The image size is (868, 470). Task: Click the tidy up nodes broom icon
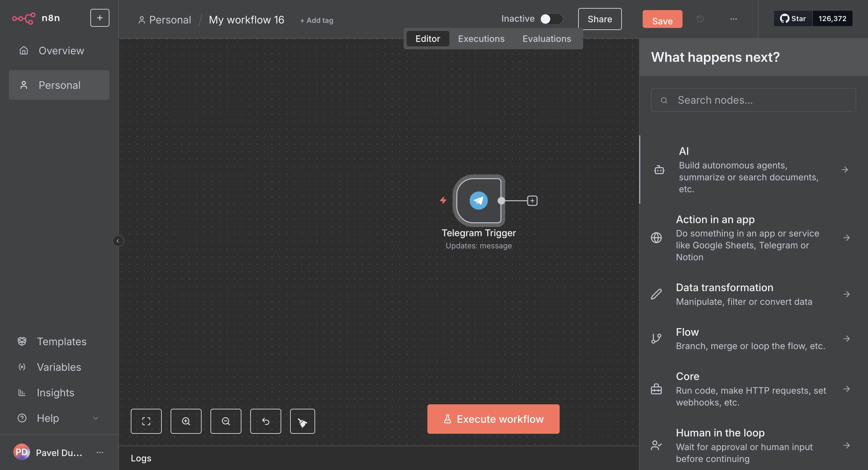(302, 421)
